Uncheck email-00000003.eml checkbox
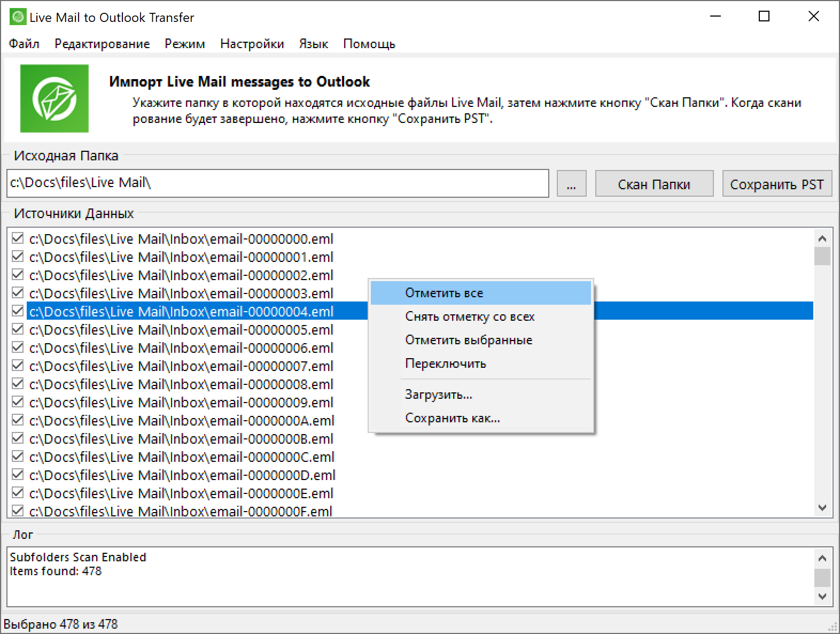 18,292
